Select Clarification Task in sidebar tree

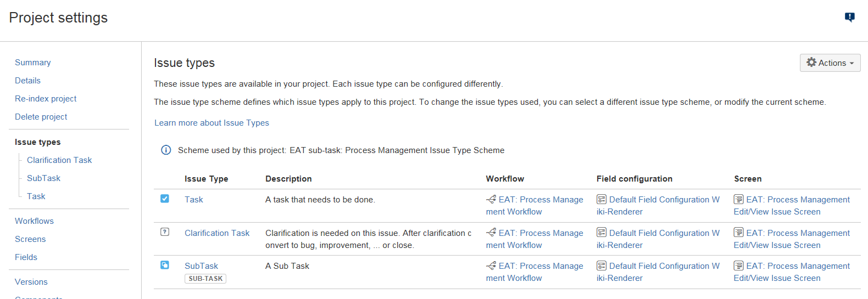[x=59, y=160]
